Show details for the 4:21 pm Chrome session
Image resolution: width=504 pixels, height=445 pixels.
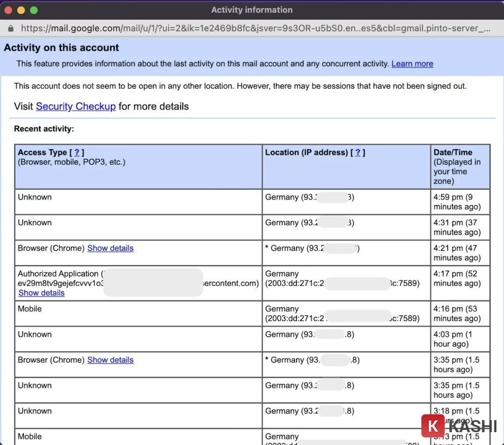(110, 248)
